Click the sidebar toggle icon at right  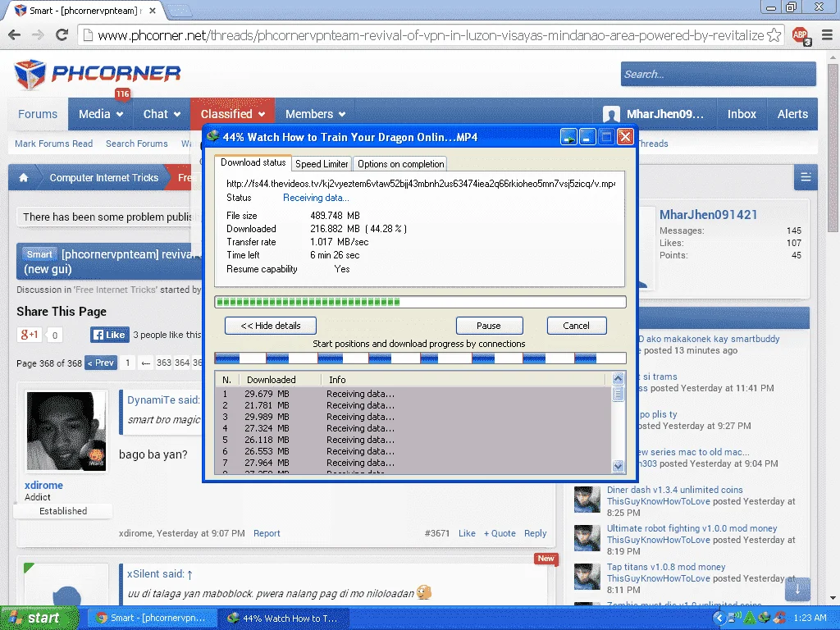coord(806,177)
